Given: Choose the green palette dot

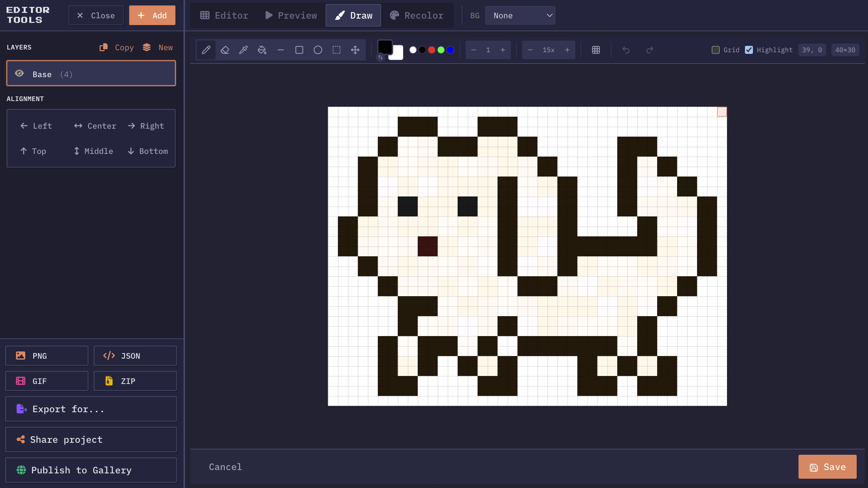Looking at the screenshot, I should coord(441,50).
